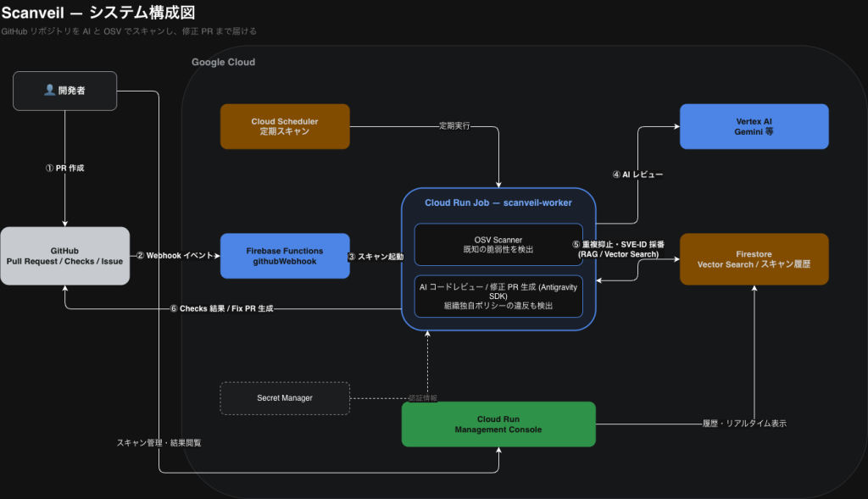Click the ③ スキャン起動 label
Viewport: 868px width, 499px height.
tap(376, 257)
